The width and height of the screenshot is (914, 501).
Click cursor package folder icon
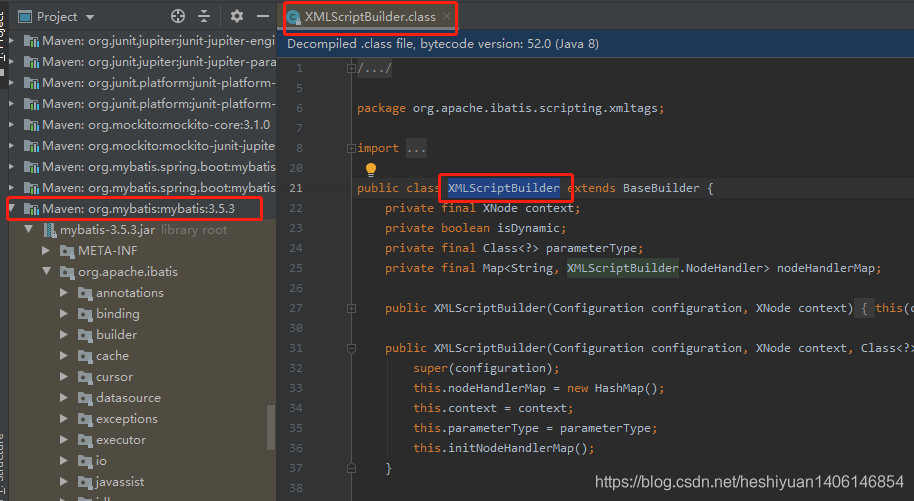(85, 377)
